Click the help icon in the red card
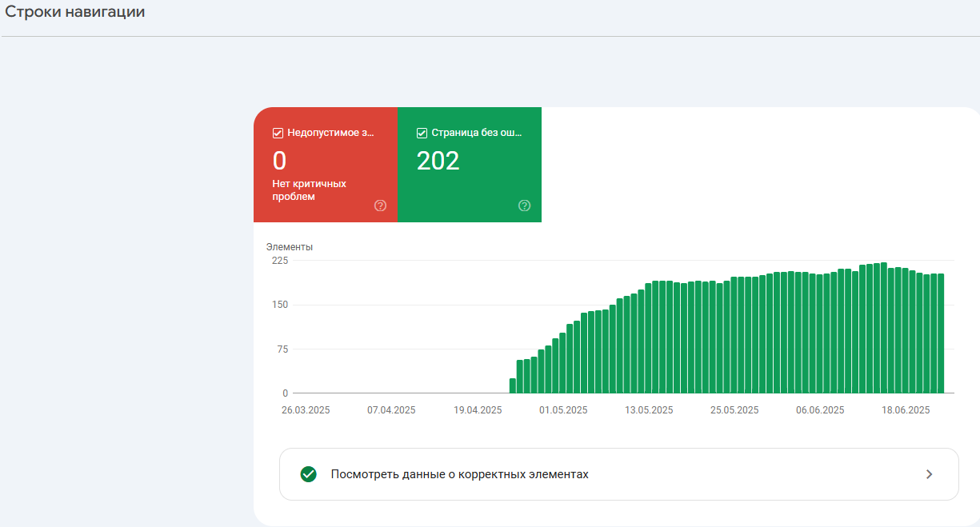Viewport: 980px width, 527px height. coord(380,206)
